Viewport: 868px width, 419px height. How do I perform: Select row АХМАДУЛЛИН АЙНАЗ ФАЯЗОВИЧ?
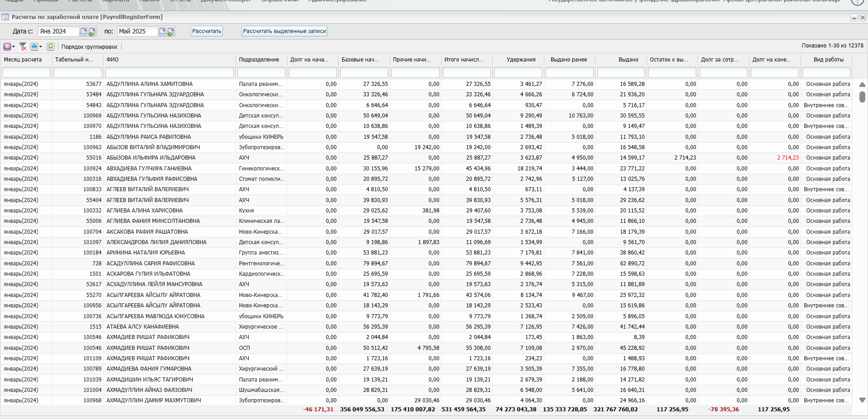(426, 390)
